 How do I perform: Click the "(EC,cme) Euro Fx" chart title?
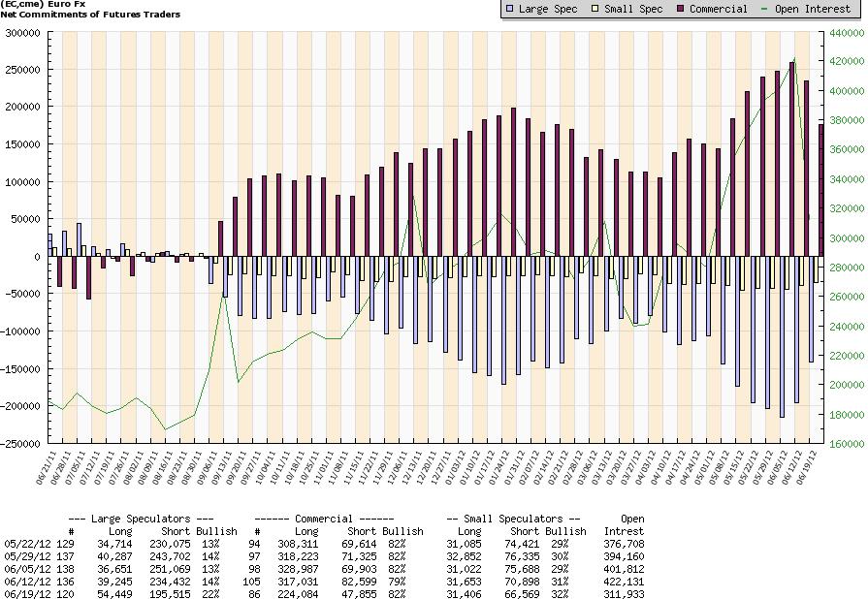(x=44, y=5)
